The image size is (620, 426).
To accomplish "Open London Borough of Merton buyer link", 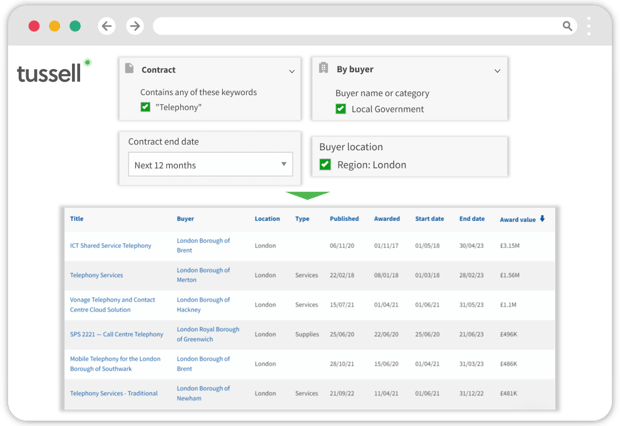I will 203,274.
